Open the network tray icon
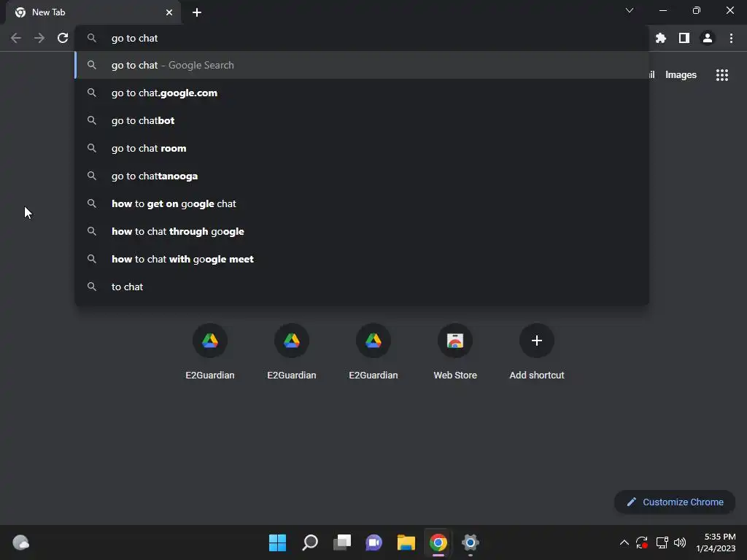The width and height of the screenshot is (747, 560). point(662,542)
